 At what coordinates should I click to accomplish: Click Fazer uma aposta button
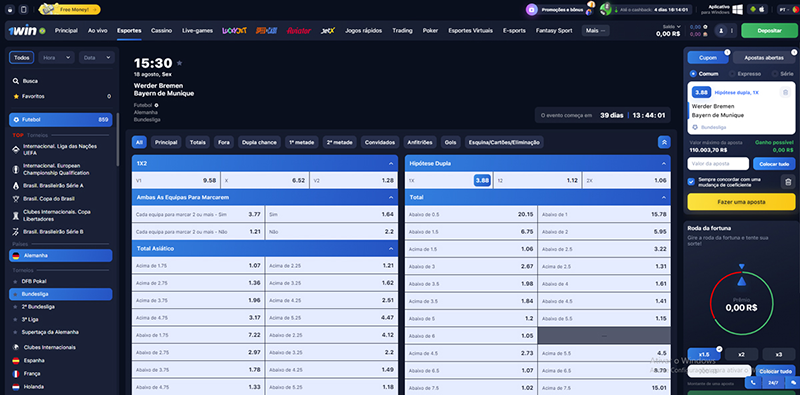(x=741, y=202)
